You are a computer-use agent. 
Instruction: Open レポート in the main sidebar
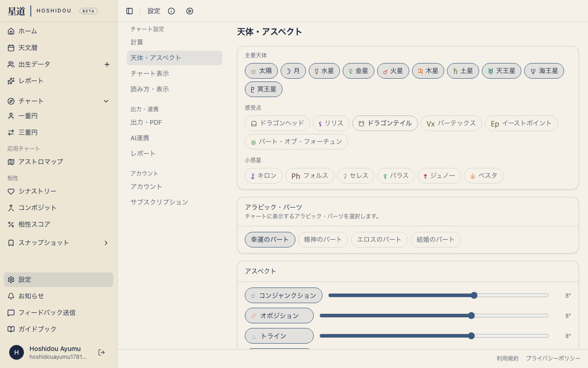pyautogui.click(x=59, y=81)
